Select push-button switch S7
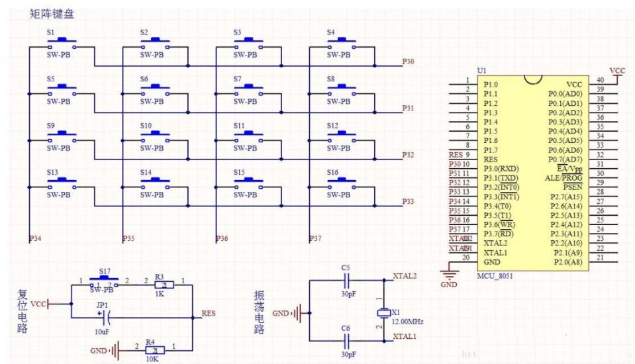This screenshot has height=364, width=635. (248, 91)
